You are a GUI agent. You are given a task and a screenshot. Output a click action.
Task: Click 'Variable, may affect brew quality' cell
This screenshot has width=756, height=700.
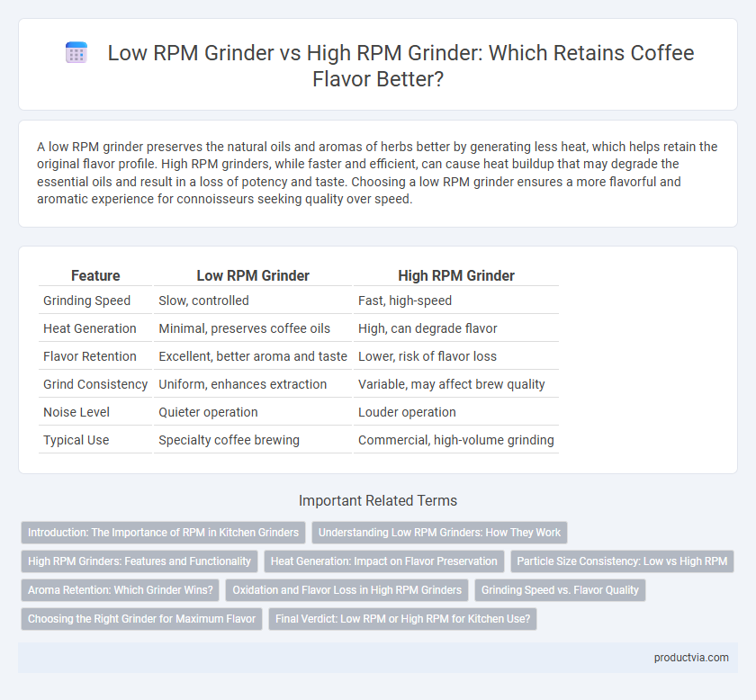pyautogui.click(x=451, y=384)
